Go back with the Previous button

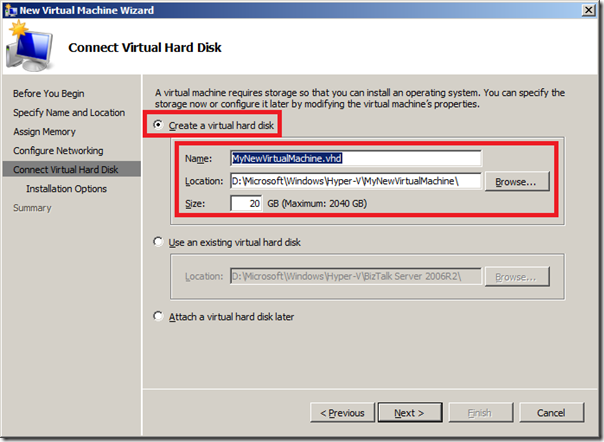[342, 413]
